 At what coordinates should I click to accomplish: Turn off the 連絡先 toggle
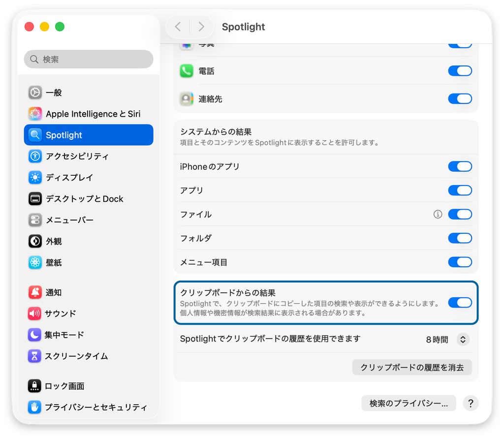coord(460,98)
